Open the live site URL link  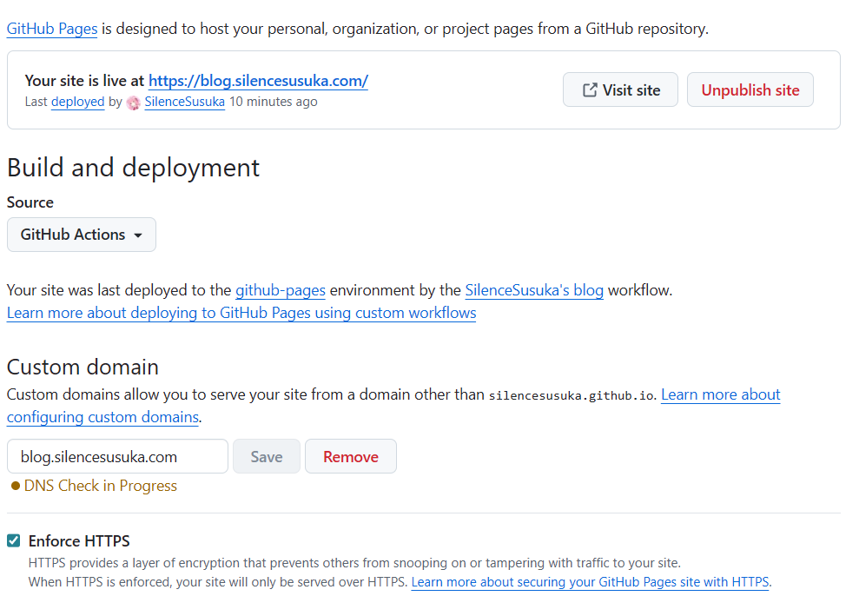[258, 81]
